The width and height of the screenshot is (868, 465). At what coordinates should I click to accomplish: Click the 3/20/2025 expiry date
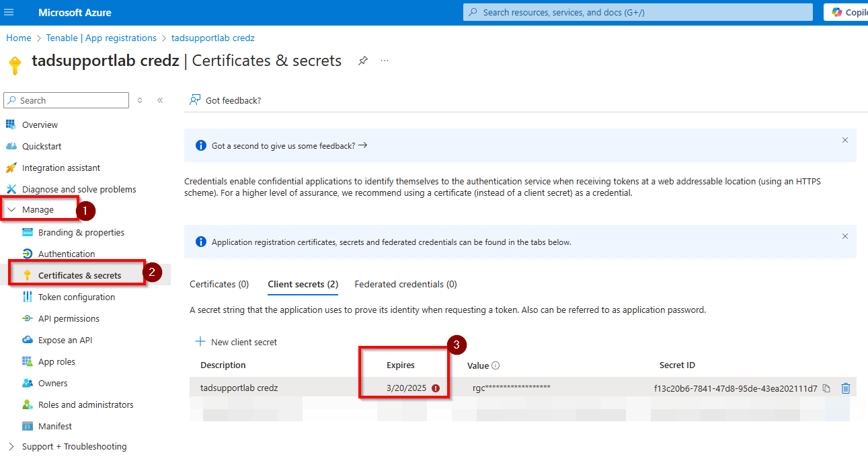tap(407, 388)
